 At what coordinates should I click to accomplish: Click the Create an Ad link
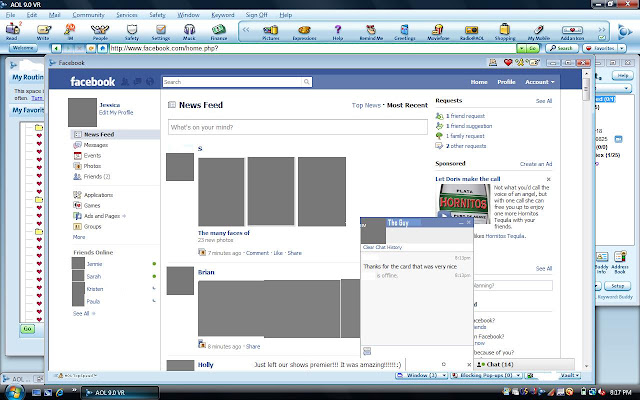536,164
